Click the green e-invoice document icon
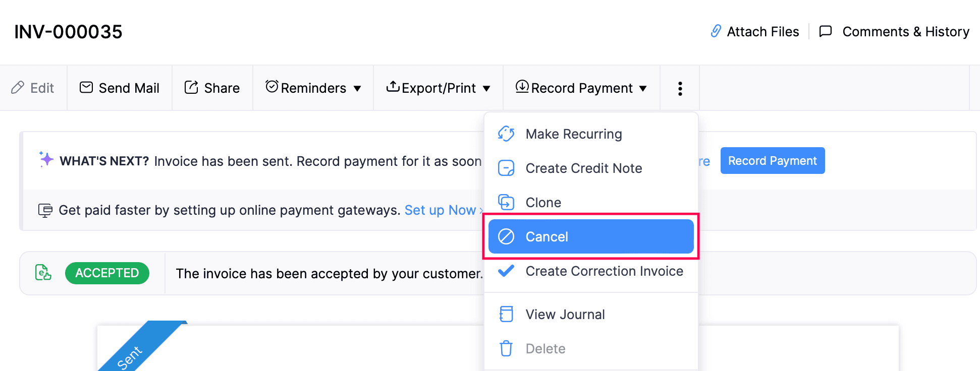980x371 pixels. tap(43, 273)
